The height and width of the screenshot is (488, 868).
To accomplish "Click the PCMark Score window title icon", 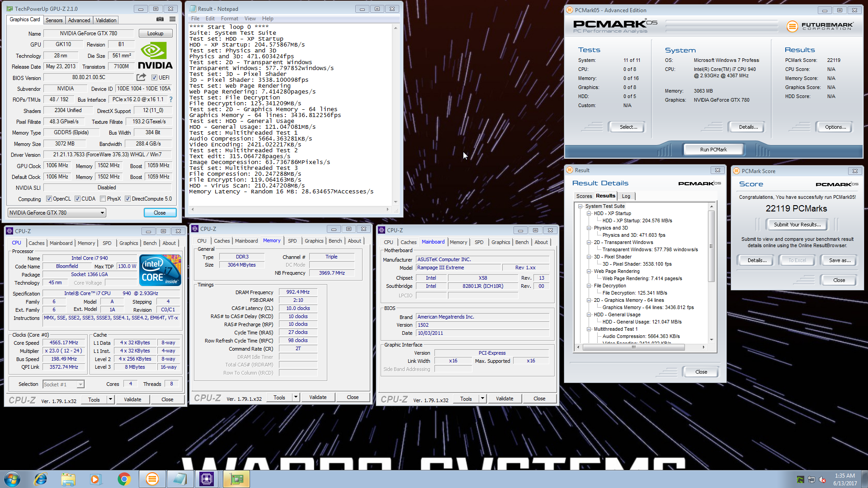I will [736, 171].
